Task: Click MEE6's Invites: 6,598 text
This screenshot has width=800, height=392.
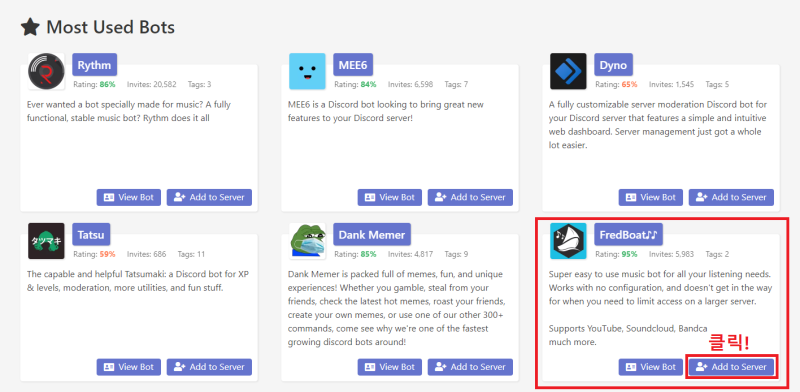Action: [410, 84]
